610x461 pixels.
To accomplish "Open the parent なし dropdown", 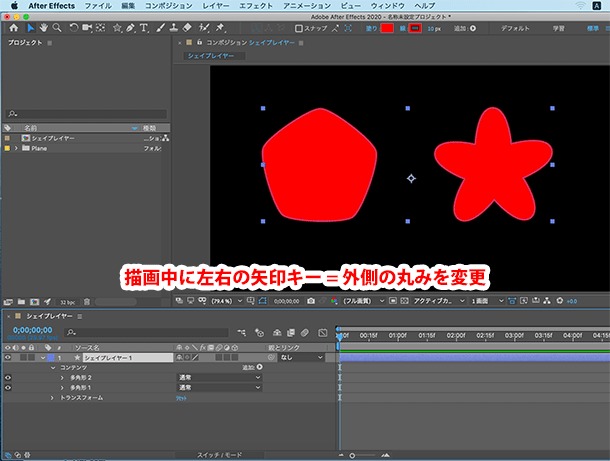I will point(301,358).
